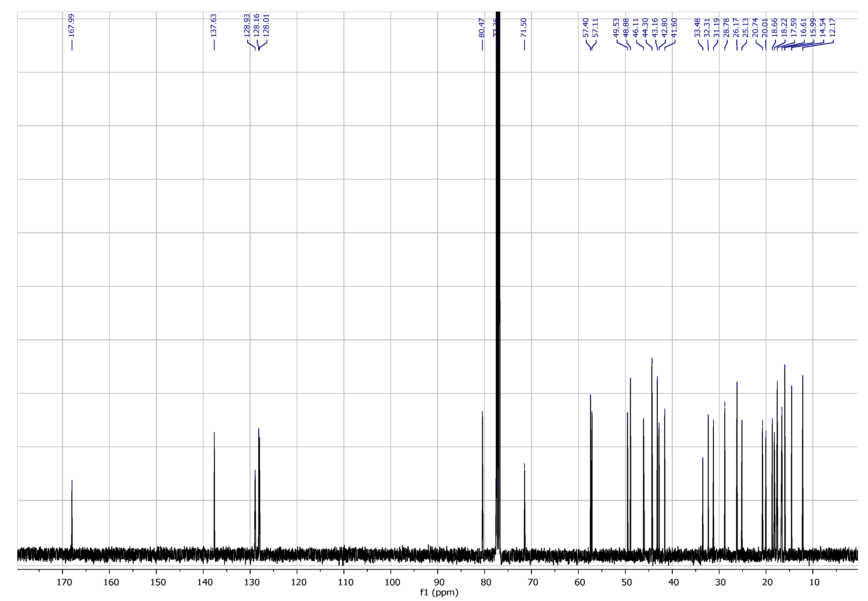The image size is (868, 601).
Task: Click the thick solvent peak near 77 ppm
Action: point(498,283)
